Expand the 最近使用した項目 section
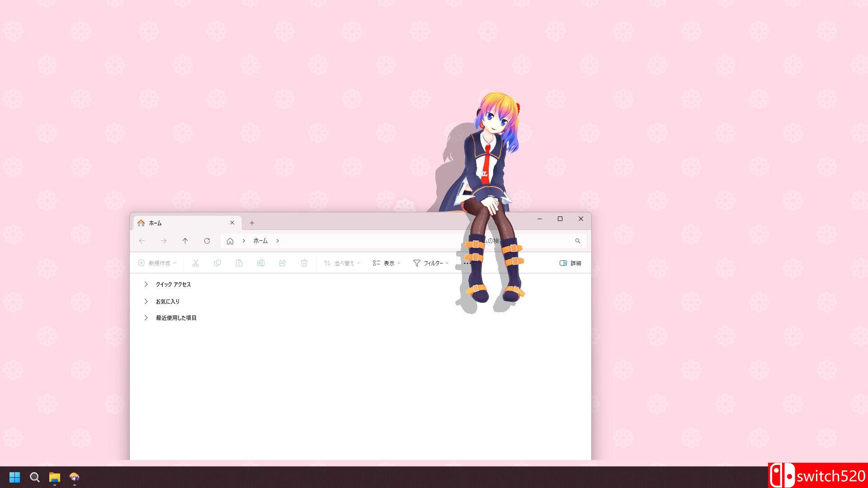Viewport: 868px width, 488px height. click(x=146, y=318)
